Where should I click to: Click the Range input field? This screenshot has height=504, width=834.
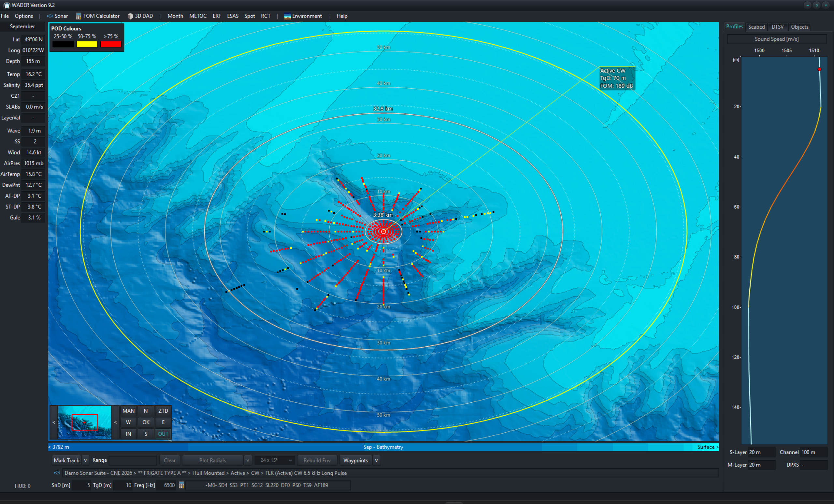(x=133, y=460)
